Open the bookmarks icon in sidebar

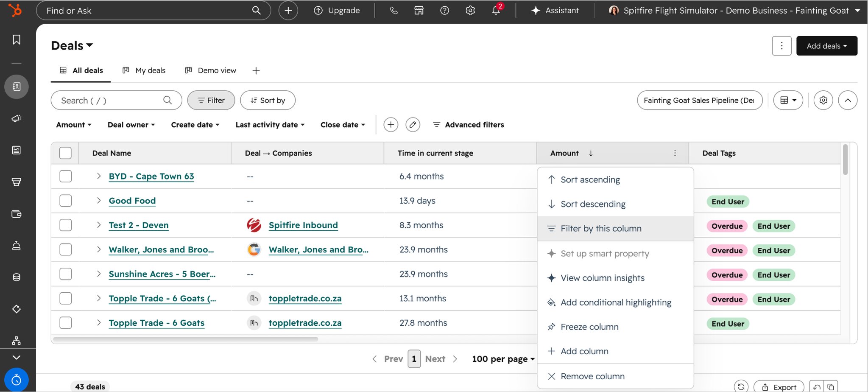point(17,39)
